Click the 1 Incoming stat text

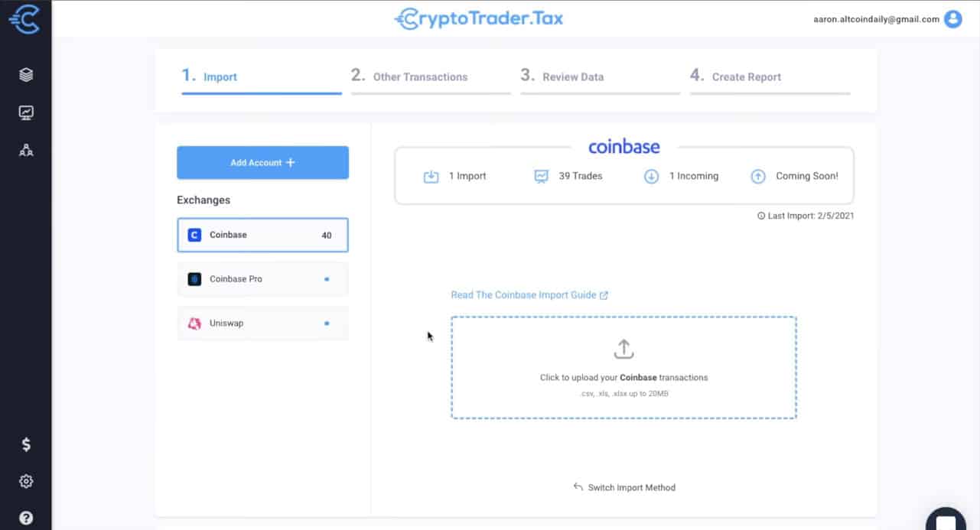tap(694, 176)
